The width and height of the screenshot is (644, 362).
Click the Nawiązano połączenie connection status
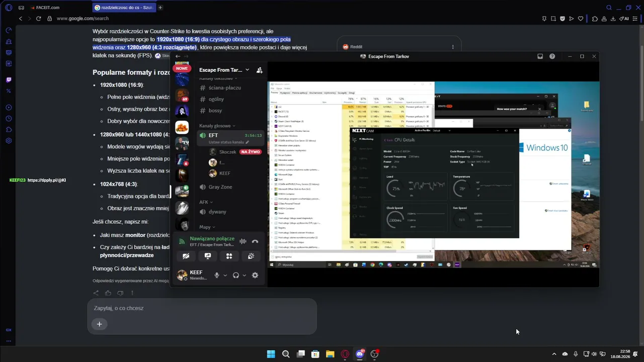[212, 239]
